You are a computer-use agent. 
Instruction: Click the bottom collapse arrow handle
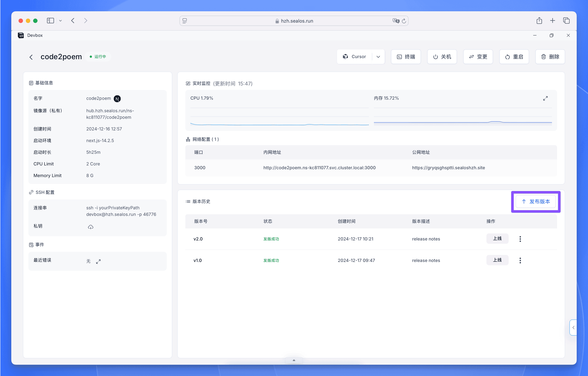pyautogui.click(x=294, y=360)
